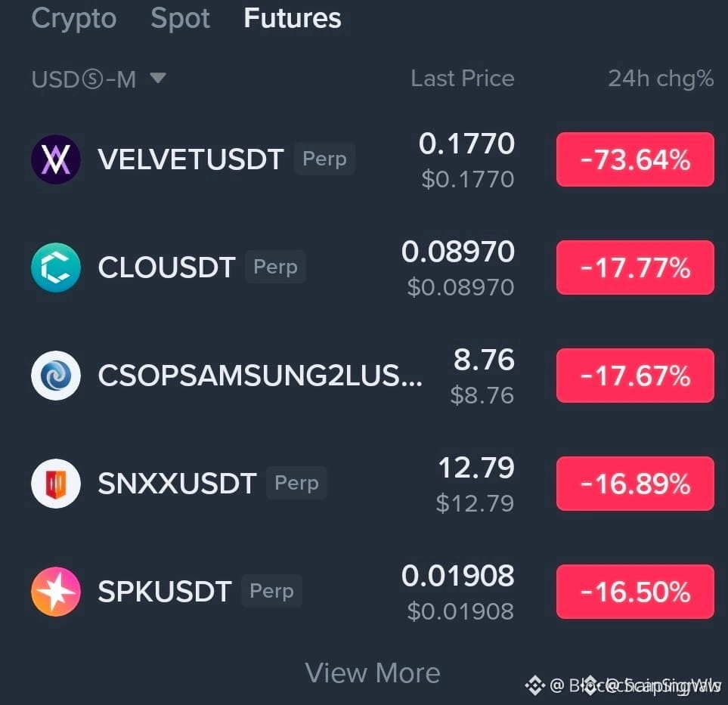Select the Futures tab
The image size is (728, 705).
(x=293, y=18)
